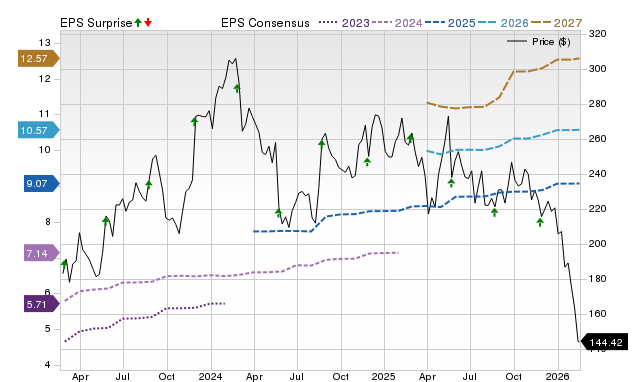Toggle the 2024 consensus legend entry
640x382 pixels.
[x=397, y=23]
